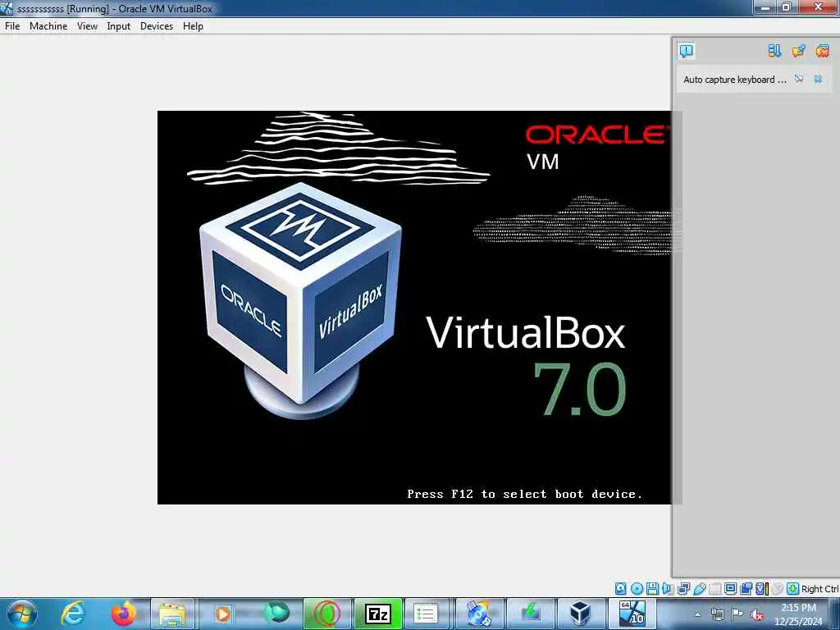Viewport: 840px width, 630px height.
Task: Select the Auto capture keyboard notification text
Action: tap(734, 80)
